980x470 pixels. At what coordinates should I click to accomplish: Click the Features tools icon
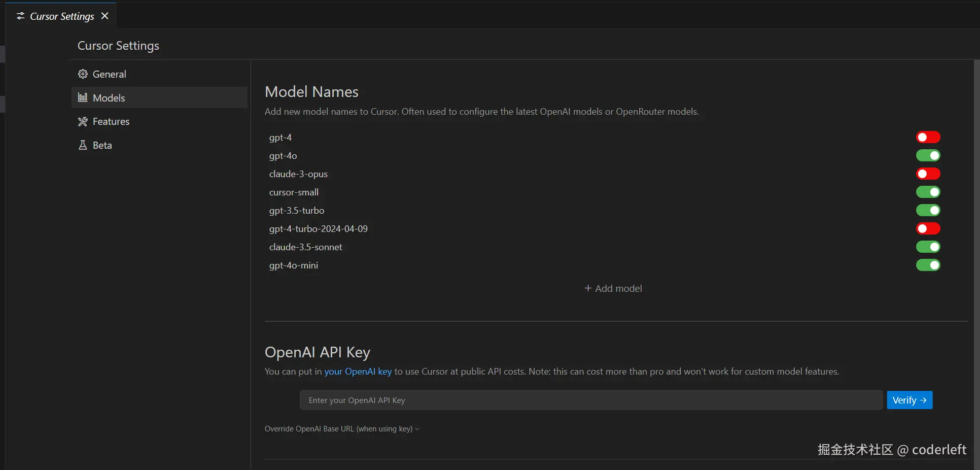point(83,121)
